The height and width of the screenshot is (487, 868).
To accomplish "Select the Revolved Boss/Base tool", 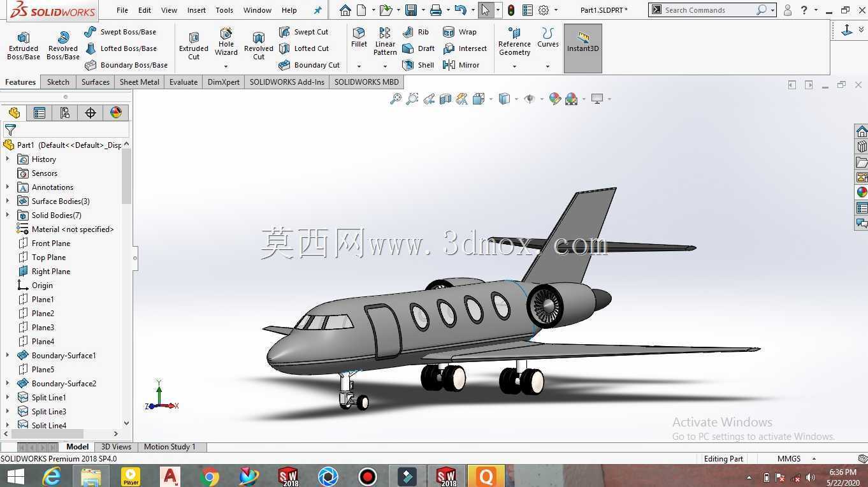I will tap(63, 46).
